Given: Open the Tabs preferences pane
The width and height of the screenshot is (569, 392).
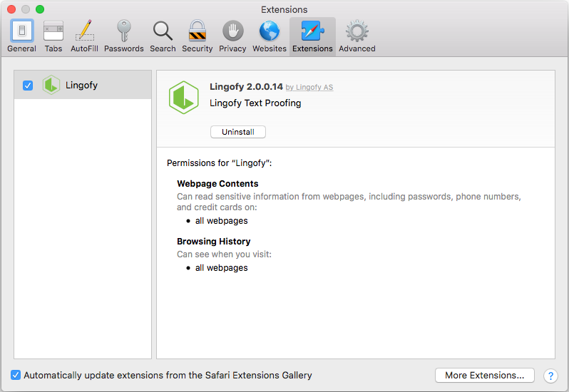Looking at the screenshot, I should (x=53, y=36).
